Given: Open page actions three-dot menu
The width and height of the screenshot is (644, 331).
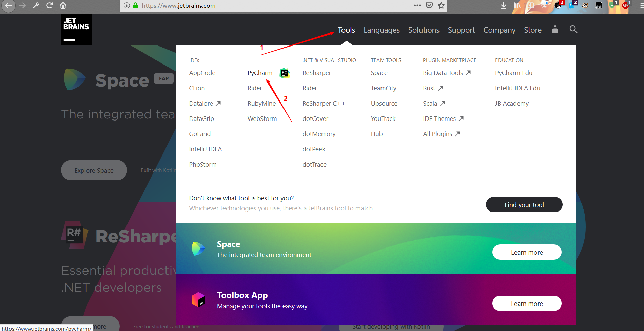Looking at the screenshot, I should tap(417, 5).
